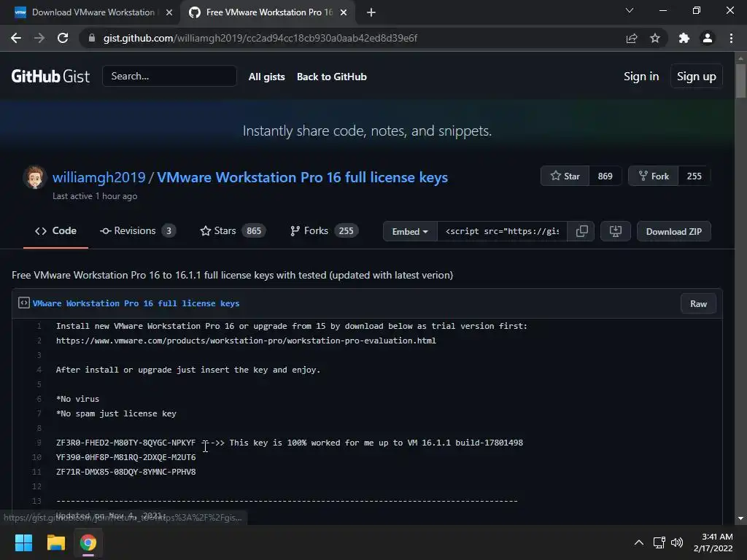Close the Download VMware Workstation tab
Screen dimensions: 747x560
pyautogui.click(x=169, y=12)
